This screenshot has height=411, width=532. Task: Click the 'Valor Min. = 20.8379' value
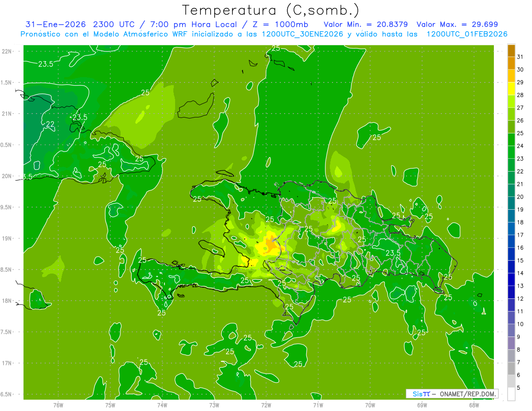(366, 24)
